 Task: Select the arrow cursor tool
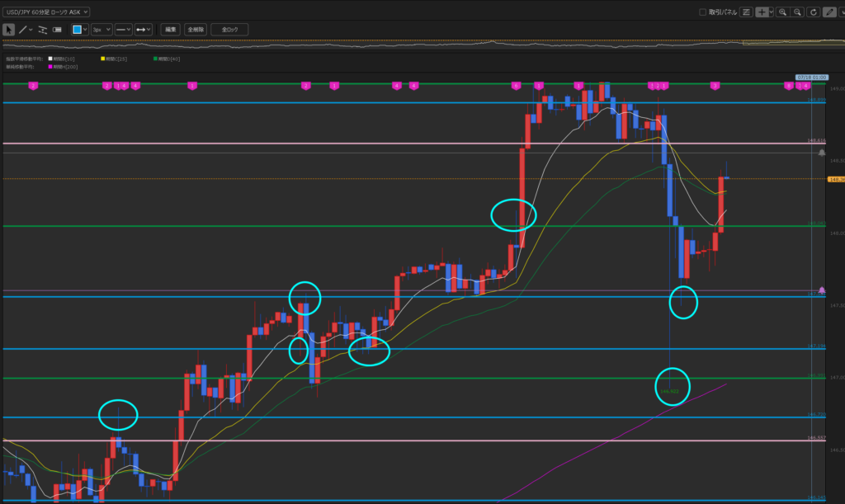pyautogui.click(x=8, y=30)
